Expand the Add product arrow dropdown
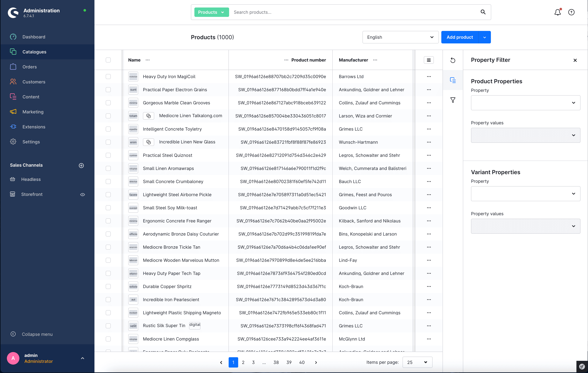588x373 pixels. click(484, 37)
